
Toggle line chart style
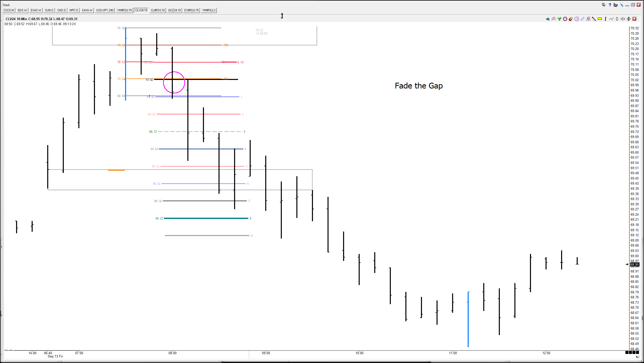click(611, 19)
